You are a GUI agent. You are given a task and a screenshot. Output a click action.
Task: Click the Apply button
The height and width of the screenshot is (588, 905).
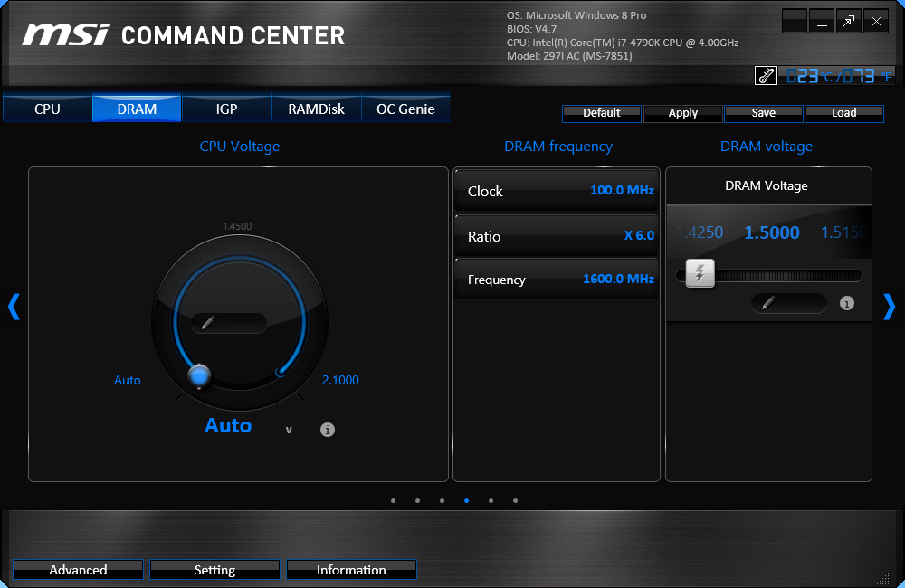(x=682, y=113)
